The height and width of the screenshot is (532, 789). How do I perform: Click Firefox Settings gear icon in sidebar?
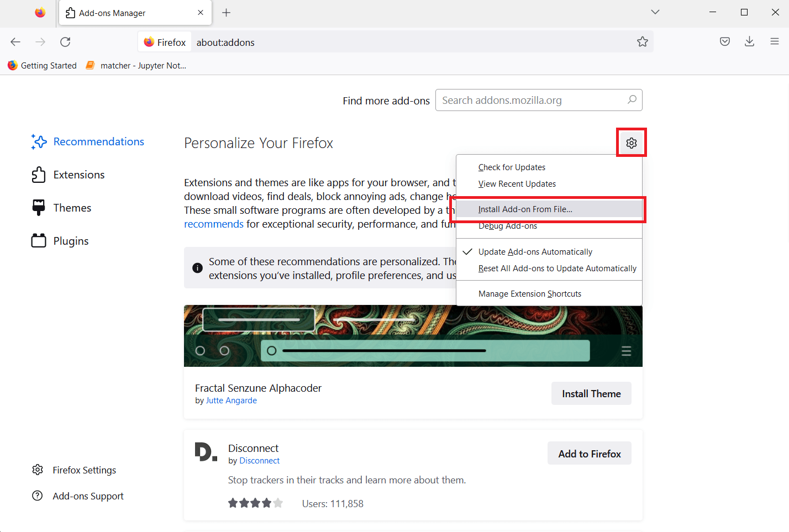point(38,470)
